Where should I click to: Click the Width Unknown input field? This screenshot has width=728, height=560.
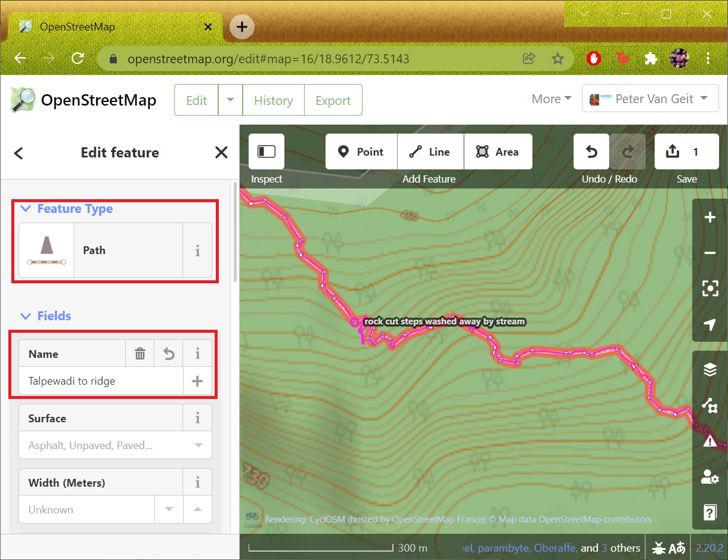pyautogui.click(x=87, y=510)
